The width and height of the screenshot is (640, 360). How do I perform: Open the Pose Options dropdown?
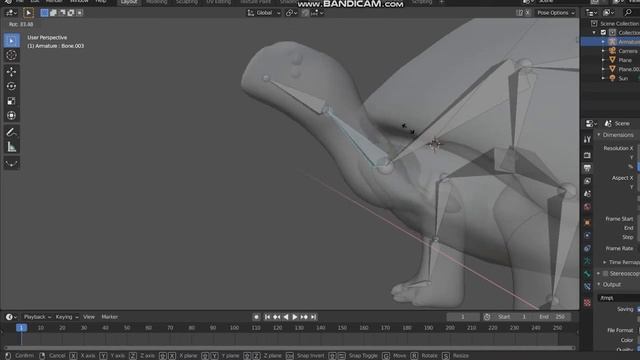556,13
